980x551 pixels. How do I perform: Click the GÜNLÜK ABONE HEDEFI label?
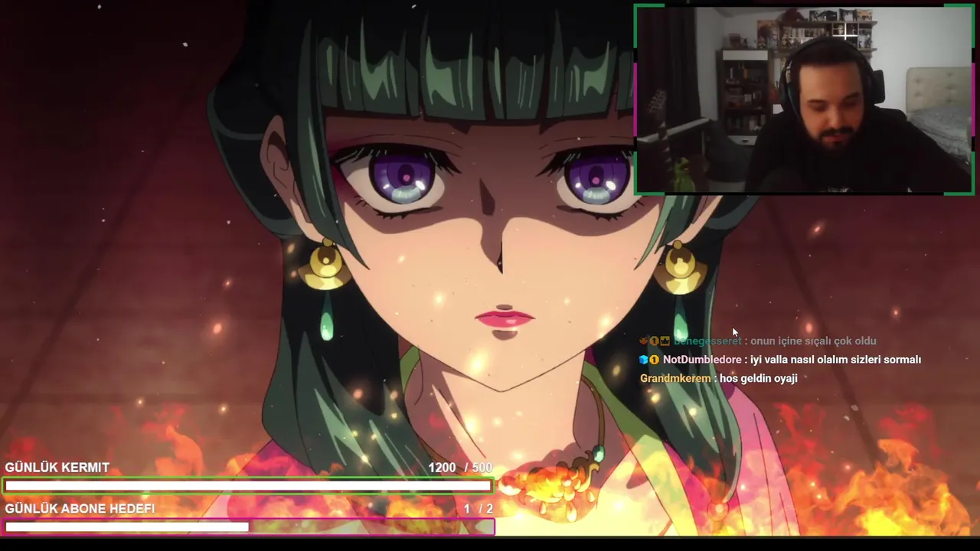[x=80, y=508]
